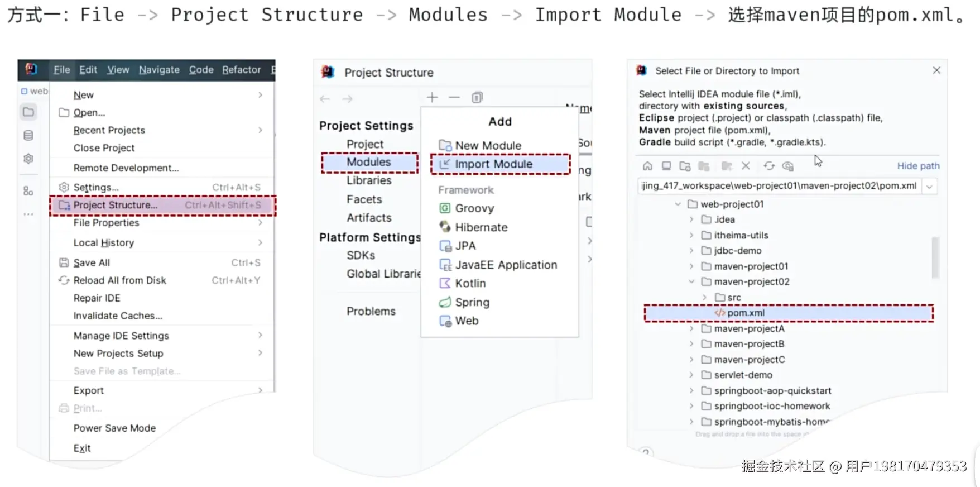980x487 pixels.
Task: Collapse the web-project01 tree node
Action: 678,204
